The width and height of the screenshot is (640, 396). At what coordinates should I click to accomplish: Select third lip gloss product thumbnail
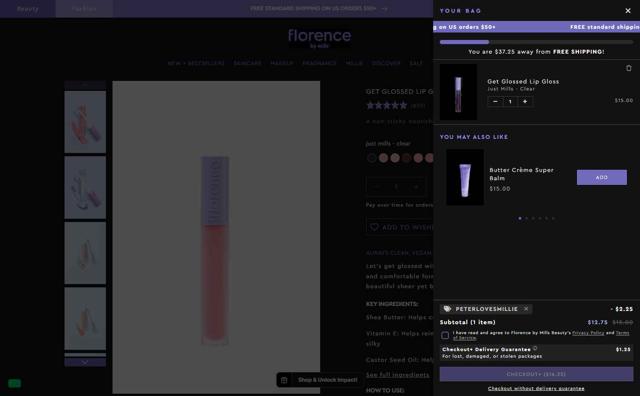pyautogui.click(x=85, y=253)
